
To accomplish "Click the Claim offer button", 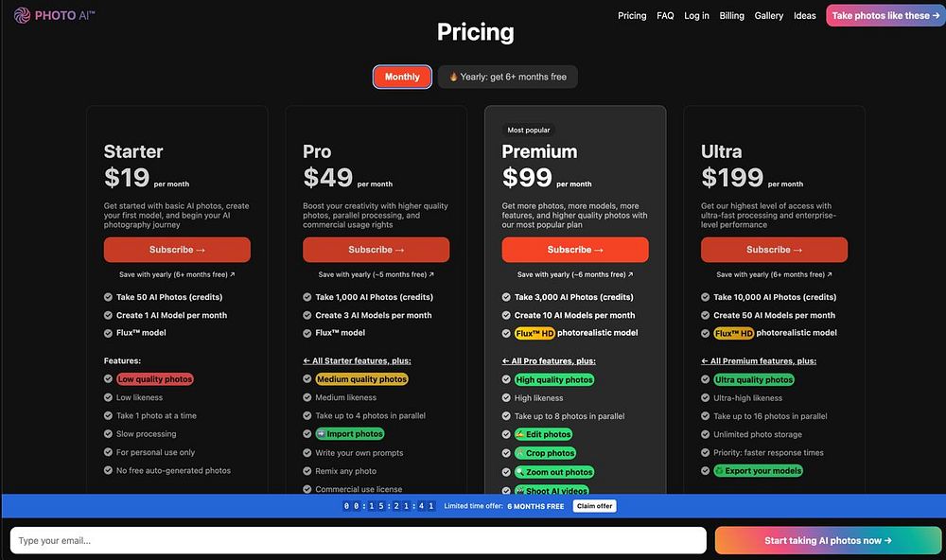I will [x=594, y=506].
